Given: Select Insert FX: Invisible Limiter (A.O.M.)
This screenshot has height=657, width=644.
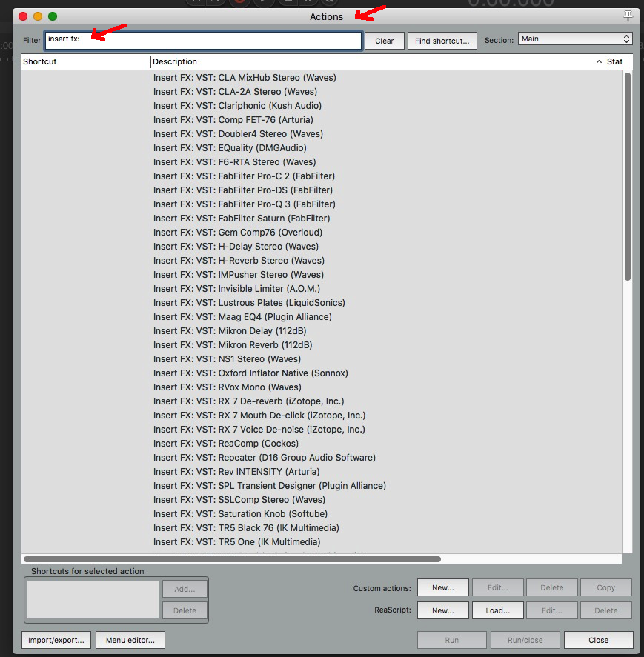Looking at the screenshot, I should (x=236, y=289).
